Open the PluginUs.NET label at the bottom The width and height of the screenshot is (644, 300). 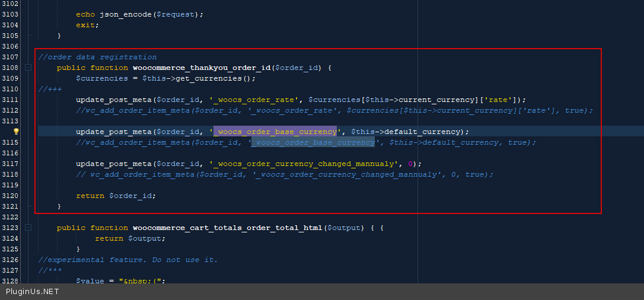(x=32, y=292)
